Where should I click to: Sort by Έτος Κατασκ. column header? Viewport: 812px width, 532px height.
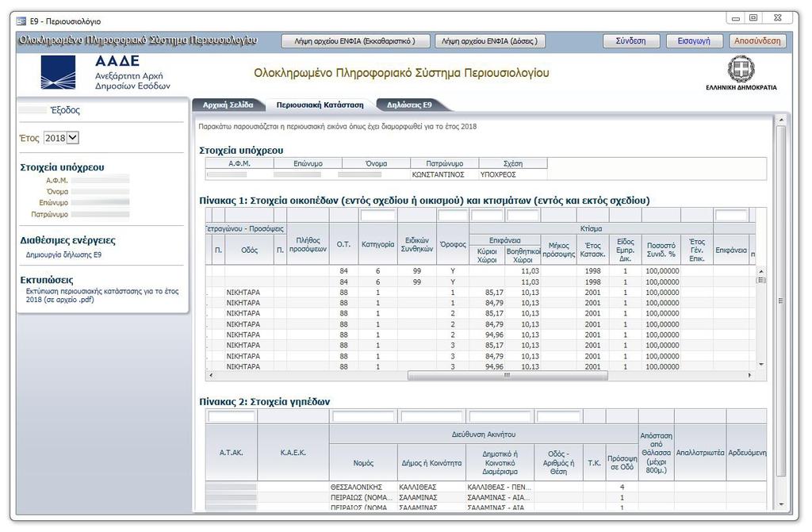coord(593,250)
